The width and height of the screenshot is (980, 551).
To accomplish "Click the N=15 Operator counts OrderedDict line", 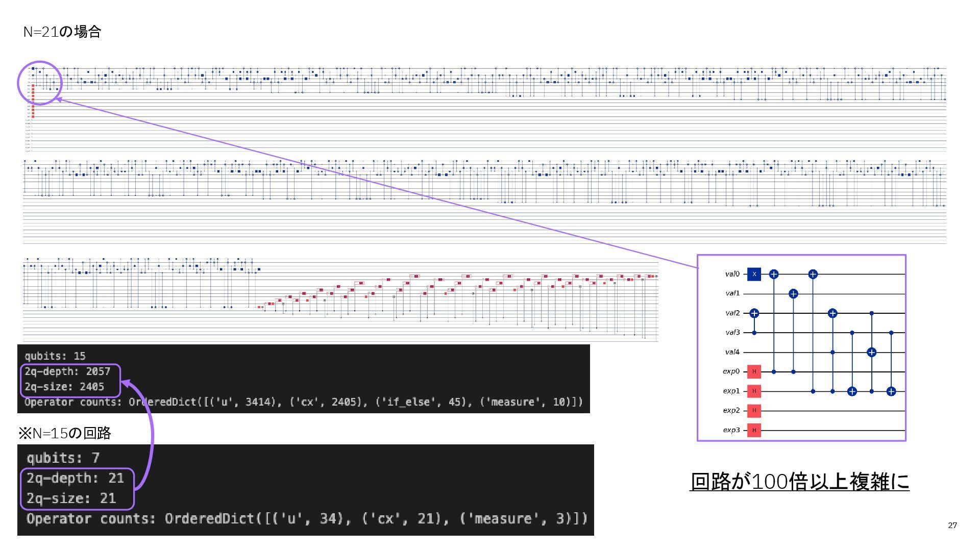I will click(x=307, y=519).
